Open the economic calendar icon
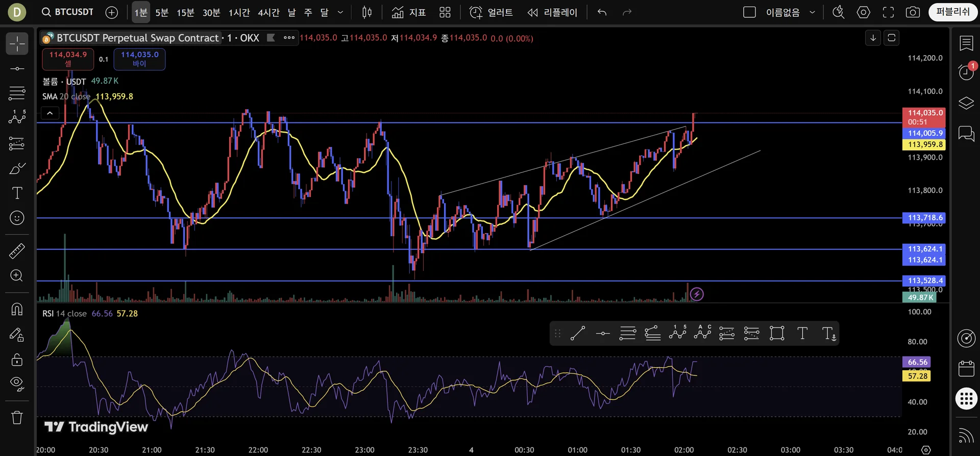980x456 pixels. [x=966, y=368]
